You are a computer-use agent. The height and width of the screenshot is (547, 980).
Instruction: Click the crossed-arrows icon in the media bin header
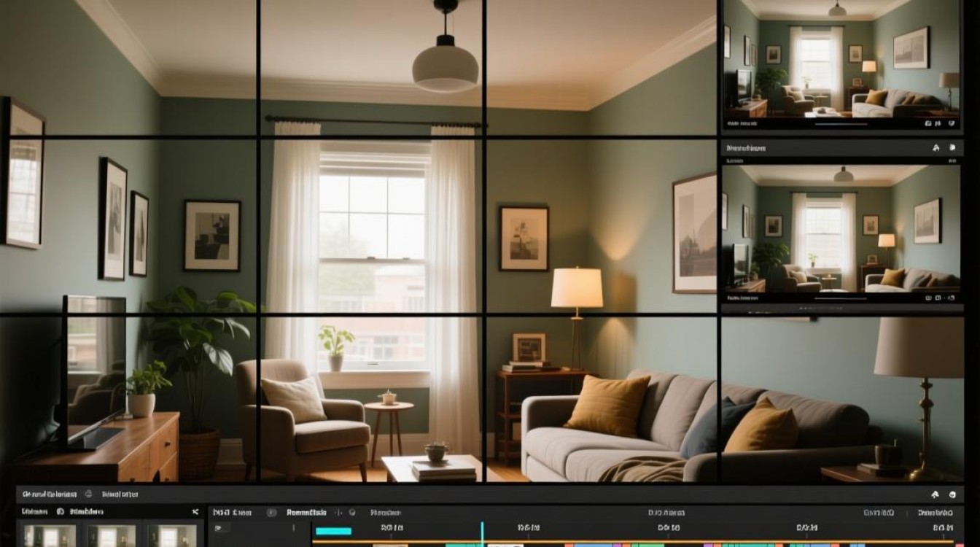[x=195, y=512]
